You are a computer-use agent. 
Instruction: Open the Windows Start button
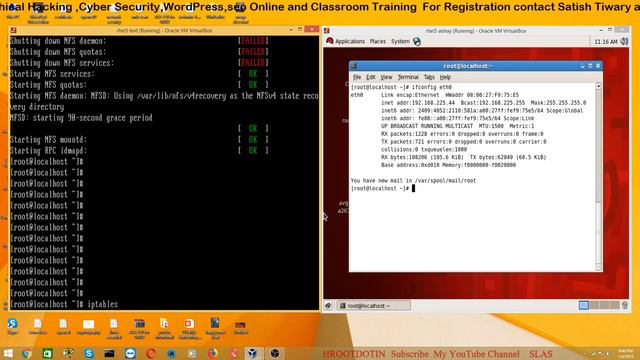[x=8, y=353]
